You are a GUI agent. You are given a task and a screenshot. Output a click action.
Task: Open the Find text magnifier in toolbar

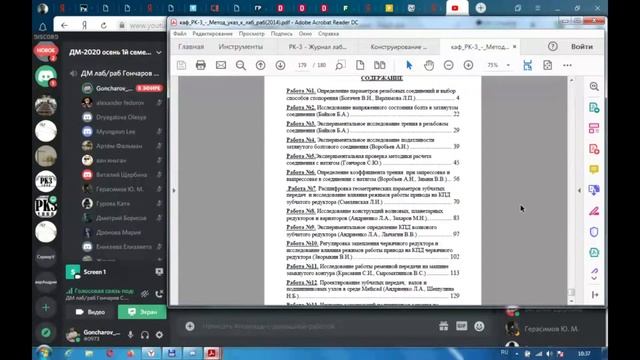click(241, 65)
